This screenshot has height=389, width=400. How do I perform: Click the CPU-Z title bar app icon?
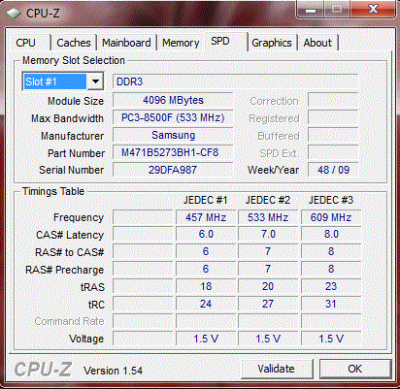[x=14, y=13]
